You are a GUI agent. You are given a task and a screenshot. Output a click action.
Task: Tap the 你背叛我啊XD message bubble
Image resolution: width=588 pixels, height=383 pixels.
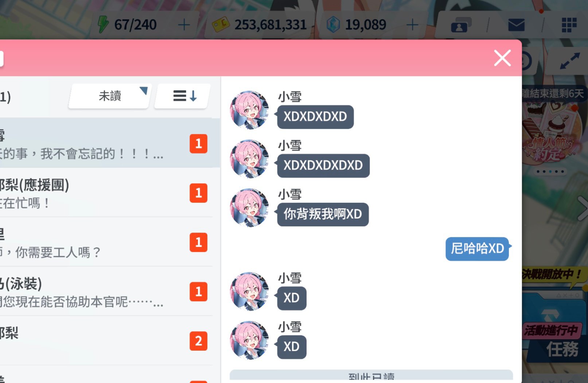323,214
